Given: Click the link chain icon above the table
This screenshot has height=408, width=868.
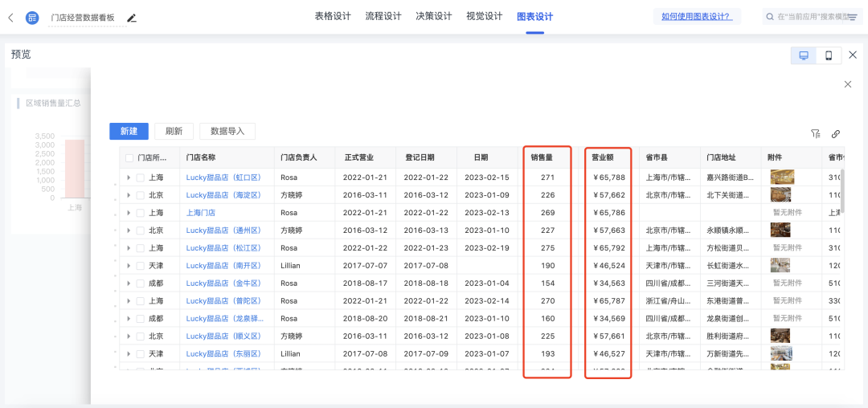Looking at the screenshot, I should [x=836, y=133].
